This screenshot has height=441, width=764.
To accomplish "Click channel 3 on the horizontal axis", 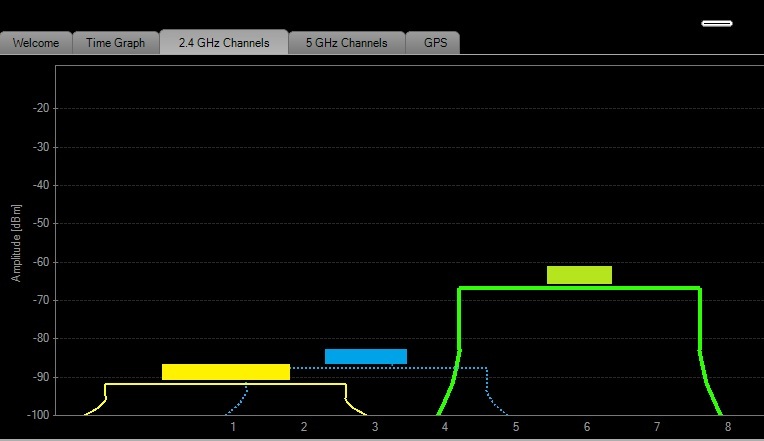I will pos(375,427).
